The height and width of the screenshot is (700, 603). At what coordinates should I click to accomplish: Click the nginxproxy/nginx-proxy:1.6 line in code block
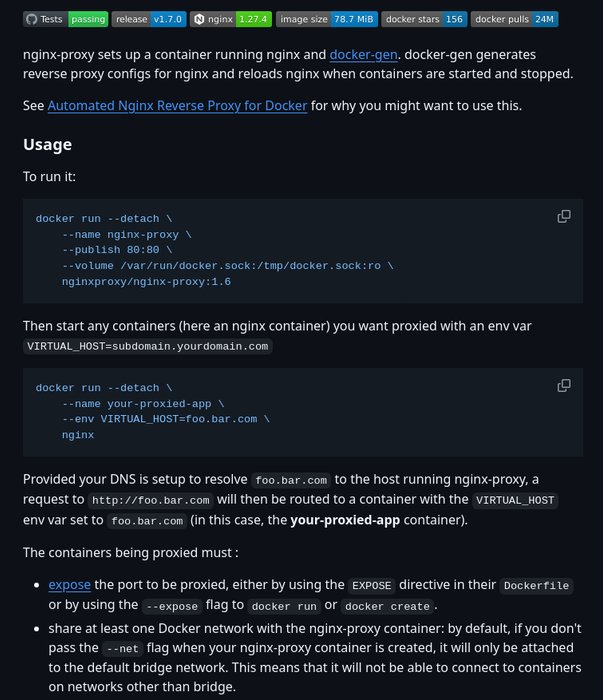[x=145, y=282]
